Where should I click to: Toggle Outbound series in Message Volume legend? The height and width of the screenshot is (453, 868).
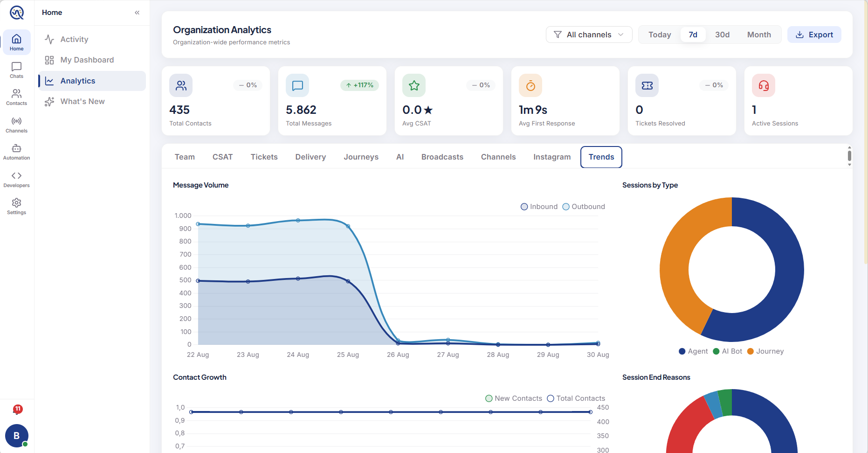[x=584, y=207]
